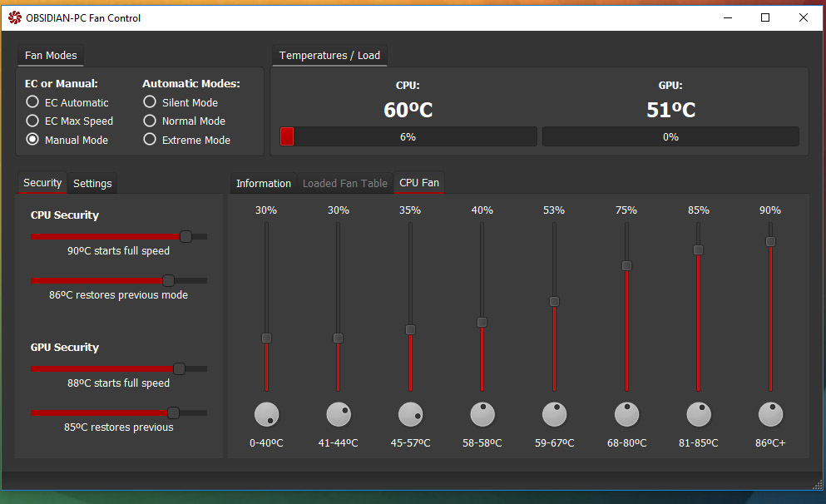Click the 0-40ºC fan speed slider handle
Screen dimensions: 826x504
266,338
